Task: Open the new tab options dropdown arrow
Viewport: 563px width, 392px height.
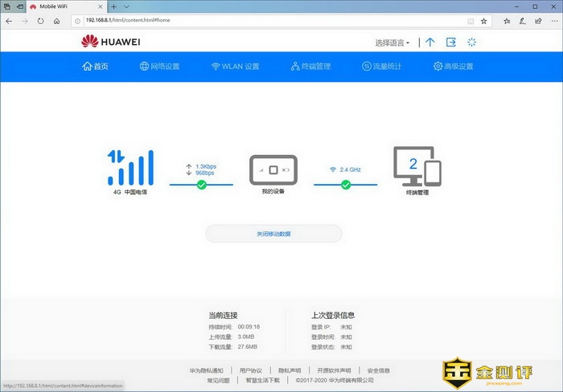Action: click(x=125, y=6)
